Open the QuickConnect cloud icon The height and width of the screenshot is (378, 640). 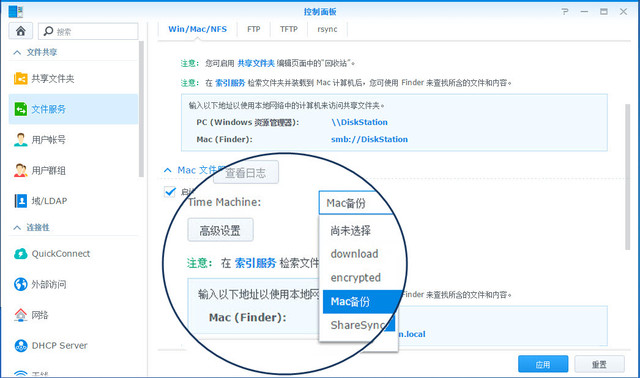point(20,253)
